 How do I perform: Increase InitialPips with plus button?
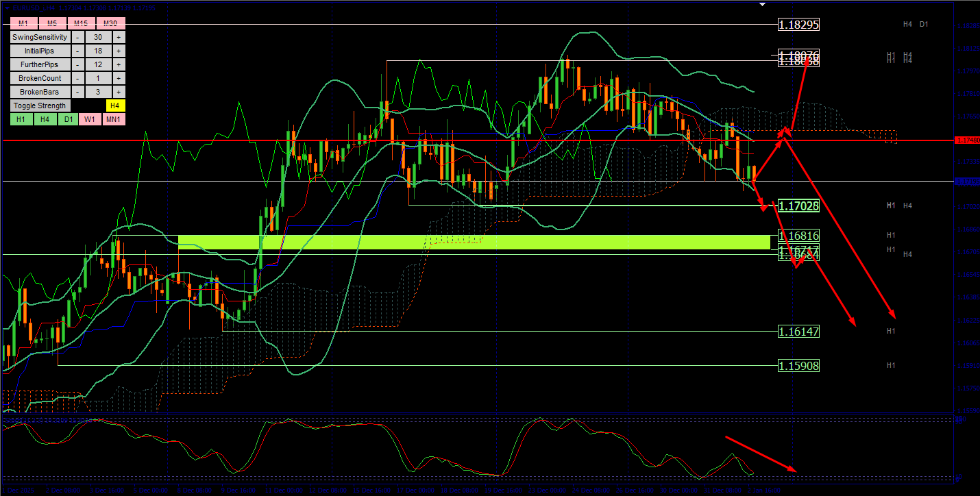pyautogui.click(x=119, y=51)
